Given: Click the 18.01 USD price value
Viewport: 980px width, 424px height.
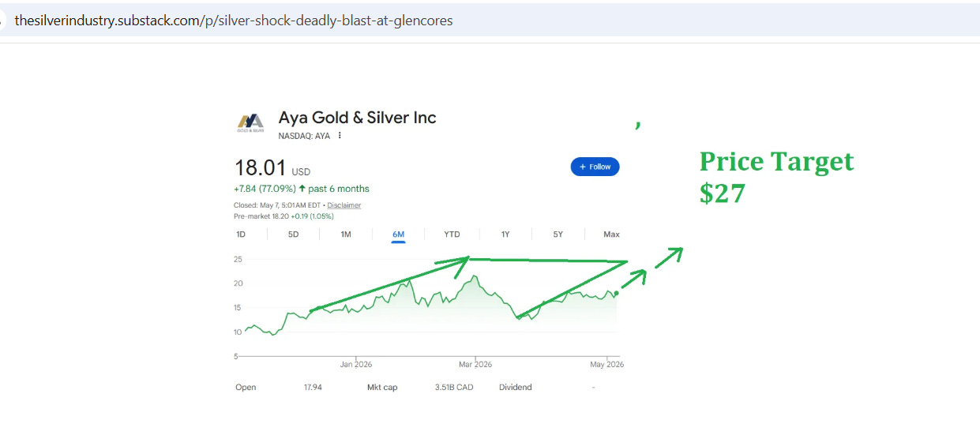Looking at the screenshot, I should click(272, 168).
